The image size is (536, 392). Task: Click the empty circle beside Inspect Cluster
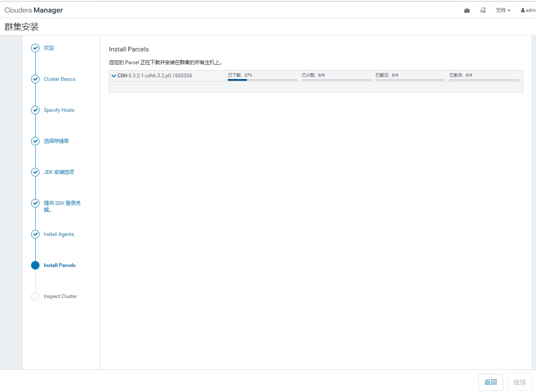pos(35,296)
